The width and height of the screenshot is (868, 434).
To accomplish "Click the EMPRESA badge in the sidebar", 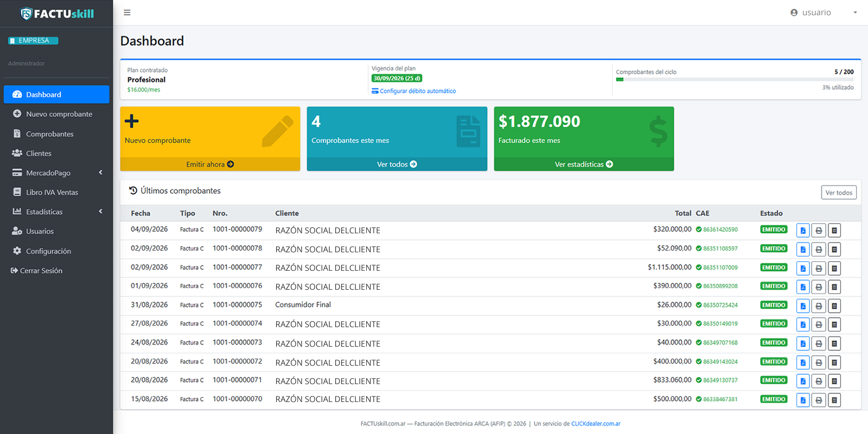I will (x=33, y=41).
